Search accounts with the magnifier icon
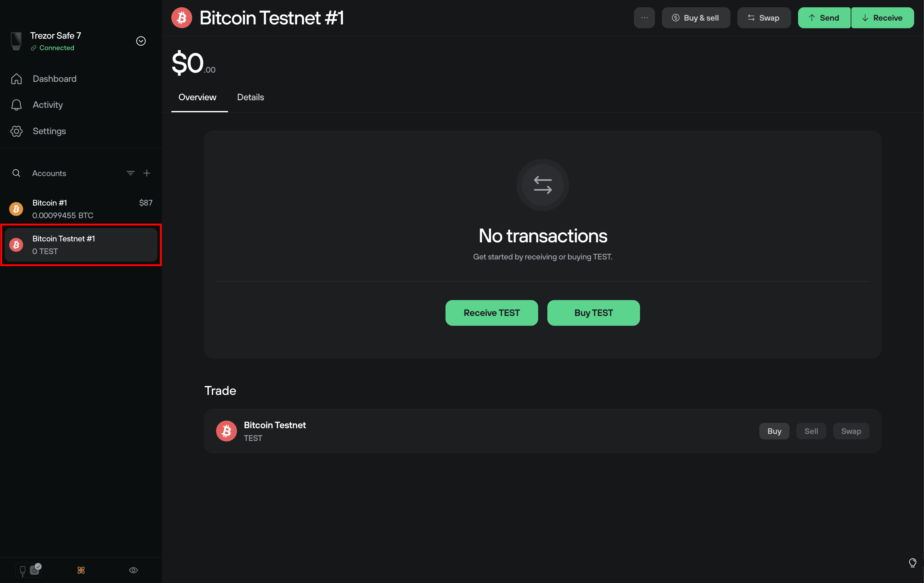Viewport: 924px width, 583px height. tap(16, 173)
